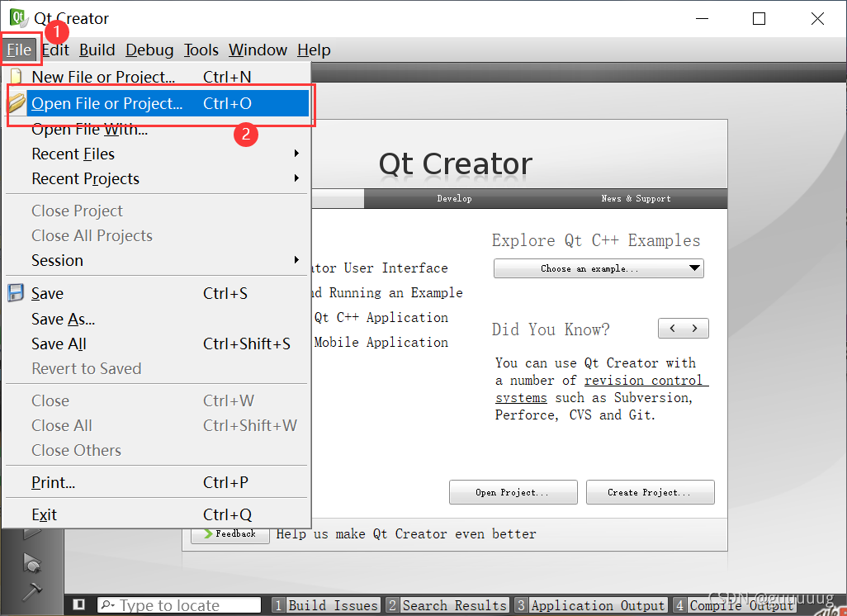Choose Save As in the File menu

[157, 319]
